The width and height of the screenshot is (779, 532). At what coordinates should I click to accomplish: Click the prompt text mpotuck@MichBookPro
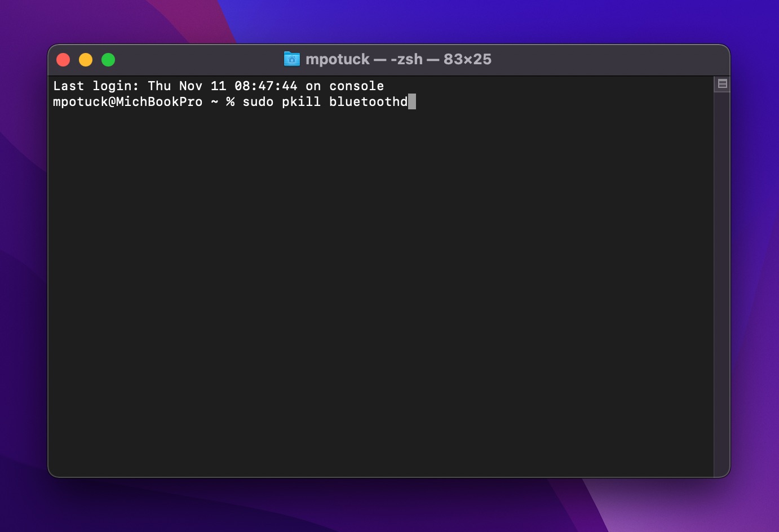[127, 101]
